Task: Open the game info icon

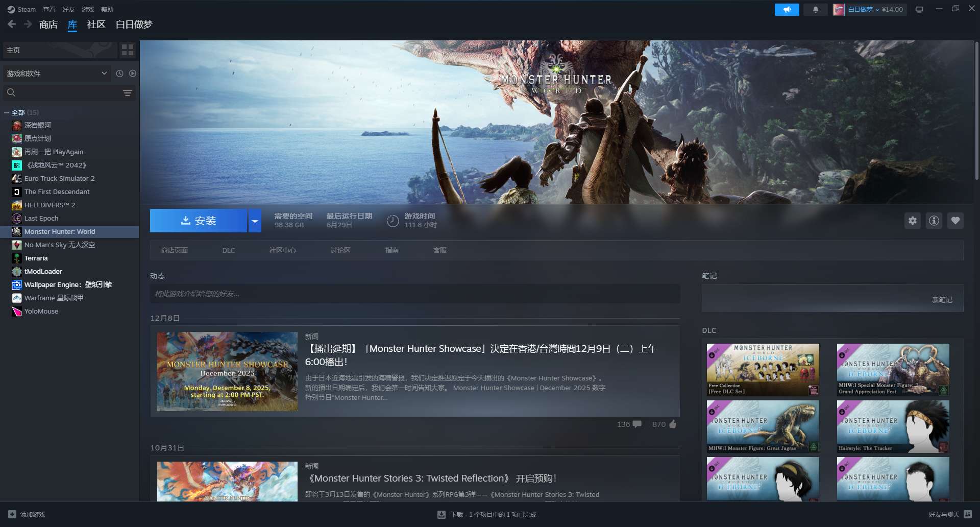Action: 934,221
